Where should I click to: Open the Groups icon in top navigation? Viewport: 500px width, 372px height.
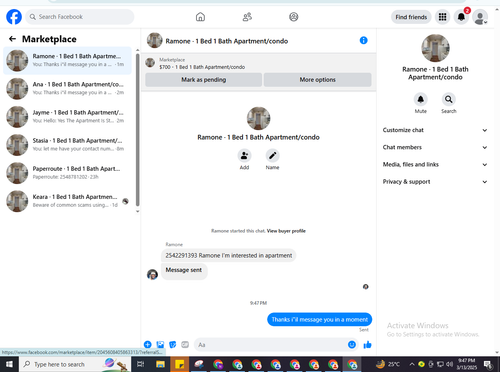point(294,17)
